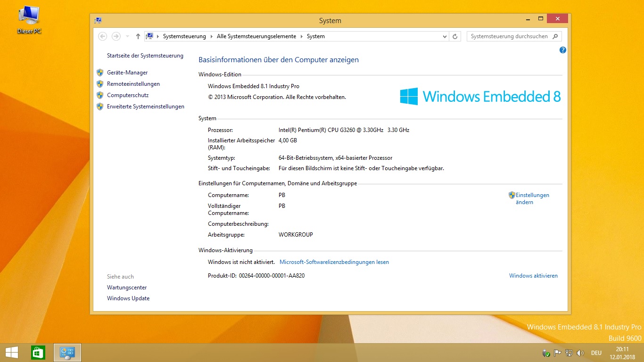The height and width of the screenshot is (362, 644).
Task: Refresh the System page in the address bar
Action: coord(455,36)
